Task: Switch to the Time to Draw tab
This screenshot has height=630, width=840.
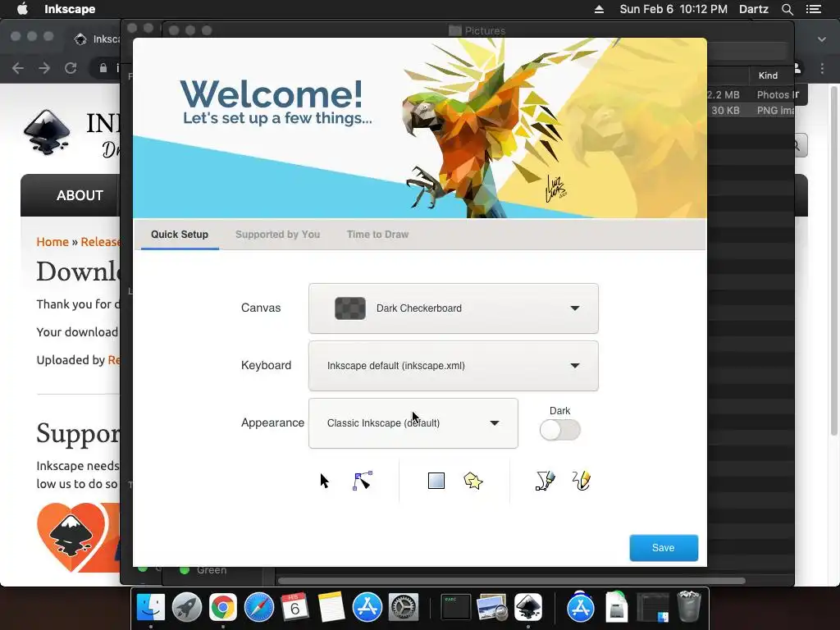Action: (x=377, y=235)
